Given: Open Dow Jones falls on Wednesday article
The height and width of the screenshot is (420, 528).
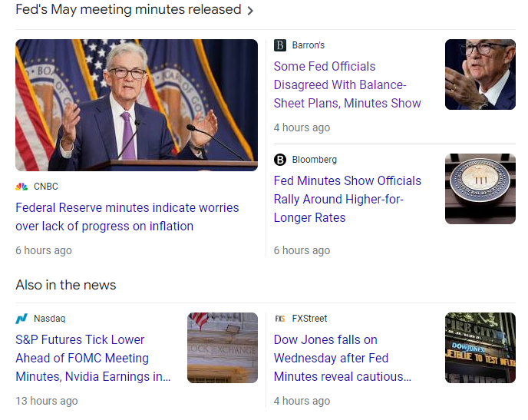Looking at the screenshot, I should pos(342,359).
